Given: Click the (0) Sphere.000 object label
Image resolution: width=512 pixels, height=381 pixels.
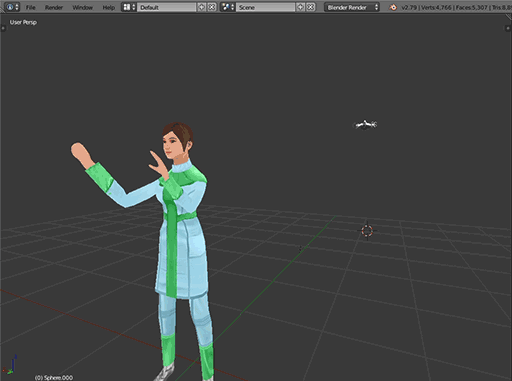Looking at the screenshot, I should pyautogui.click(x=54, y=377).
